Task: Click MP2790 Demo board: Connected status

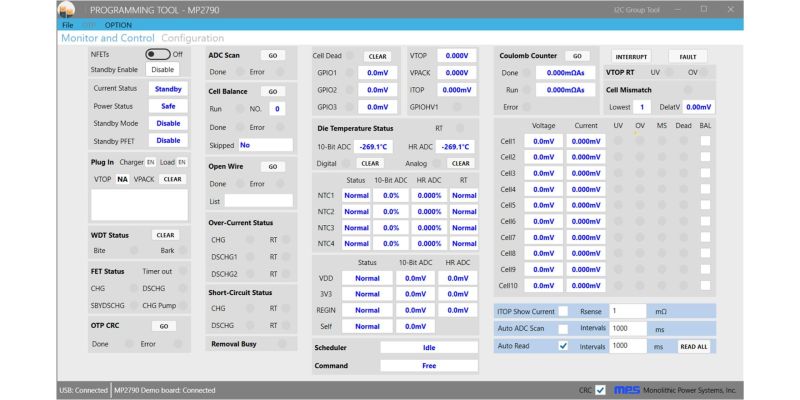Action: pos(165,390)
